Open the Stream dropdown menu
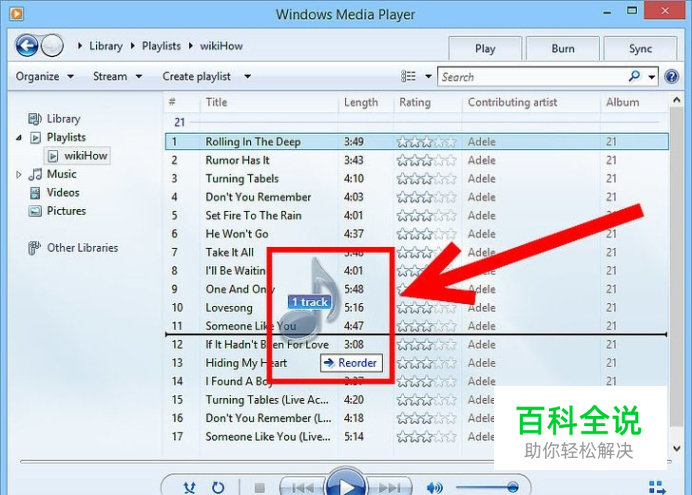This screenshot has width=692, height=495. point(117,76)
